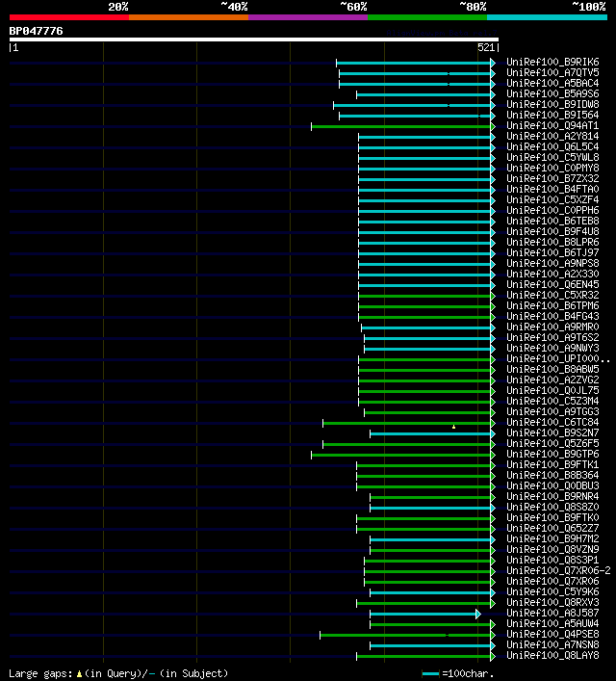
Task: Select the UniRef100_B9S2N7 hit label
Action: coord(552,432)
